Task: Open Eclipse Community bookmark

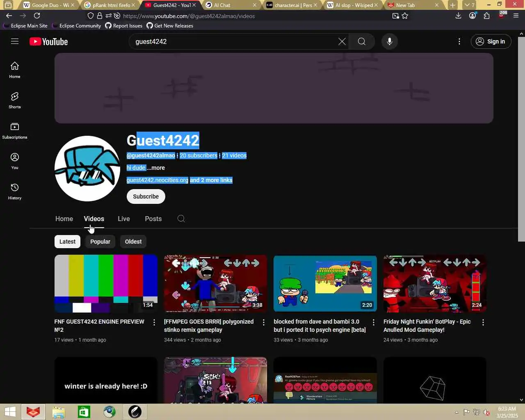Action: 77,25
